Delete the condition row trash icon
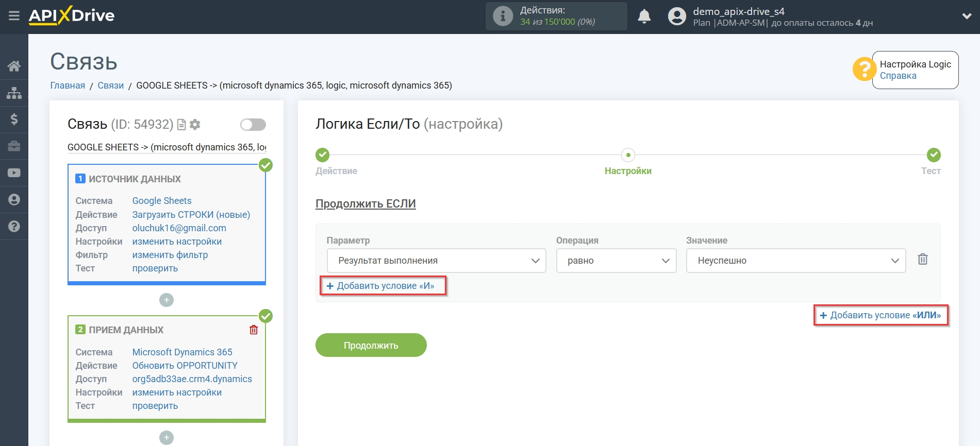The image size is (980, 446). tap(923, 259)
